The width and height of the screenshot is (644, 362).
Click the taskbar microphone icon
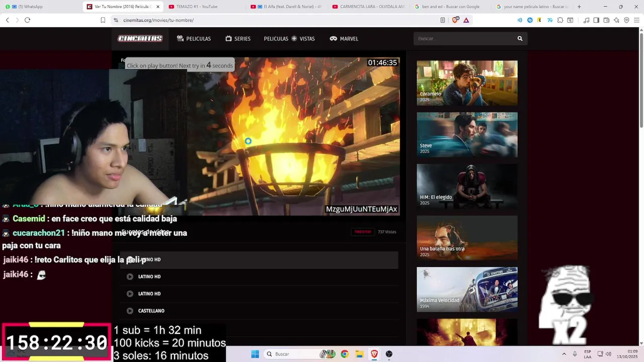click(x=575, y=354)
